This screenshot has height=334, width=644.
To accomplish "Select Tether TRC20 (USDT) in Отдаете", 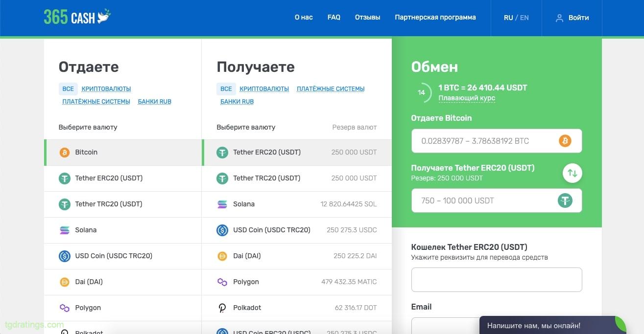I will (122, 204).
